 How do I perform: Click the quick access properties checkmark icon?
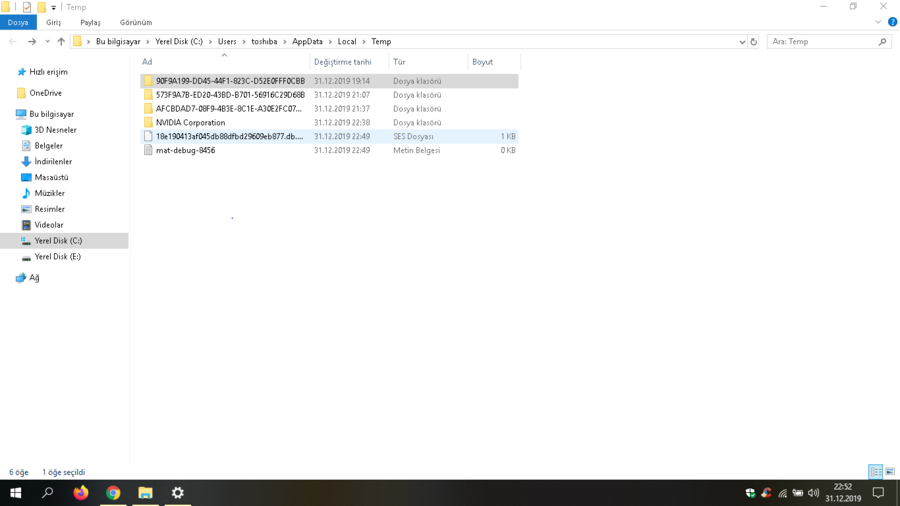tap(26, 7)
